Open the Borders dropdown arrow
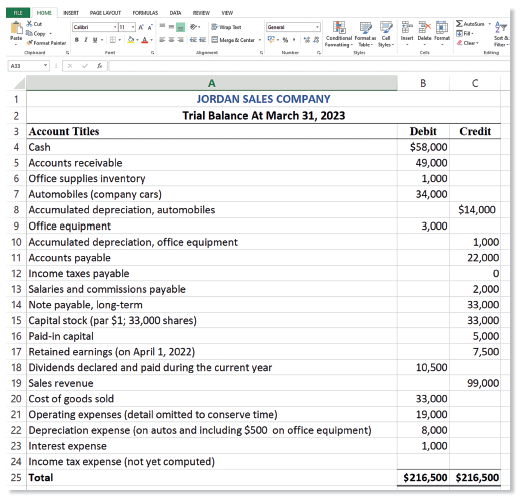This screenshot has width=524, height=502. coord(120,40)
